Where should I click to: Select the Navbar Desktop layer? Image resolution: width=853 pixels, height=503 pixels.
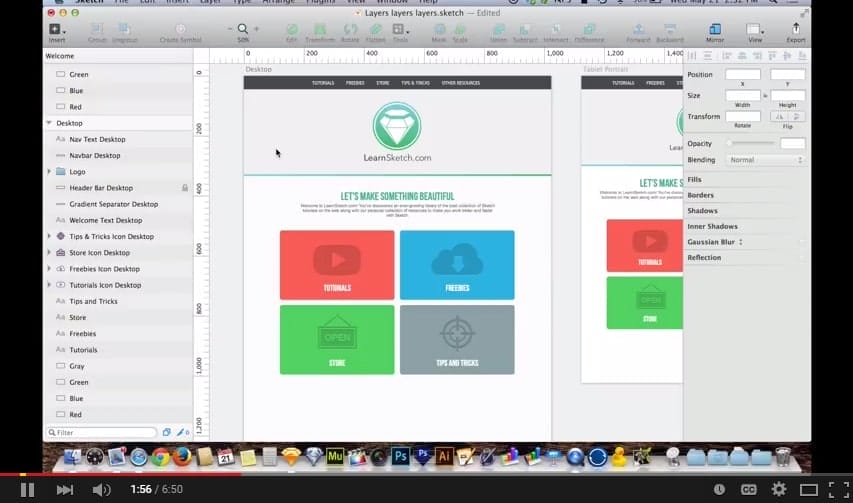118,156
